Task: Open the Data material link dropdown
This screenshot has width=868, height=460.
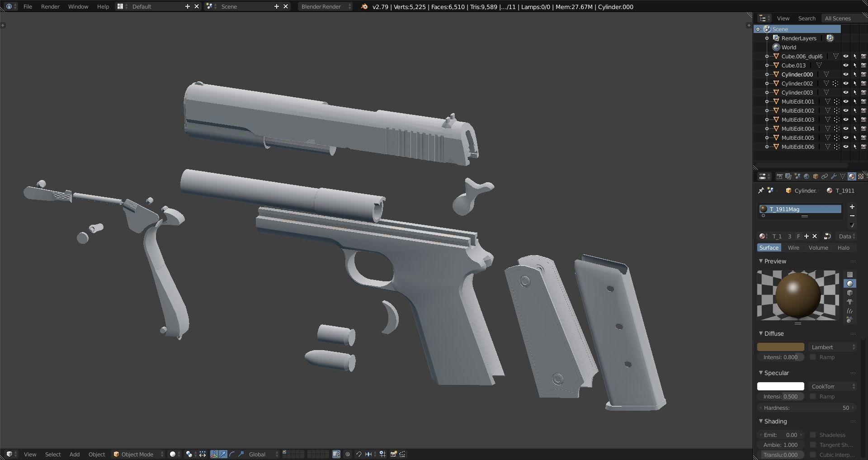Action: pos(847,236)
